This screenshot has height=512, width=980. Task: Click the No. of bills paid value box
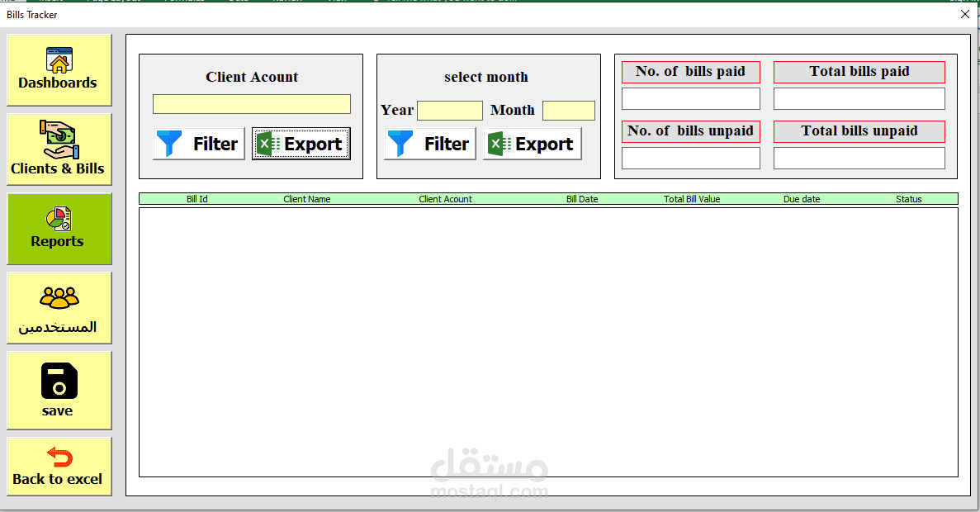click(691, 99)
